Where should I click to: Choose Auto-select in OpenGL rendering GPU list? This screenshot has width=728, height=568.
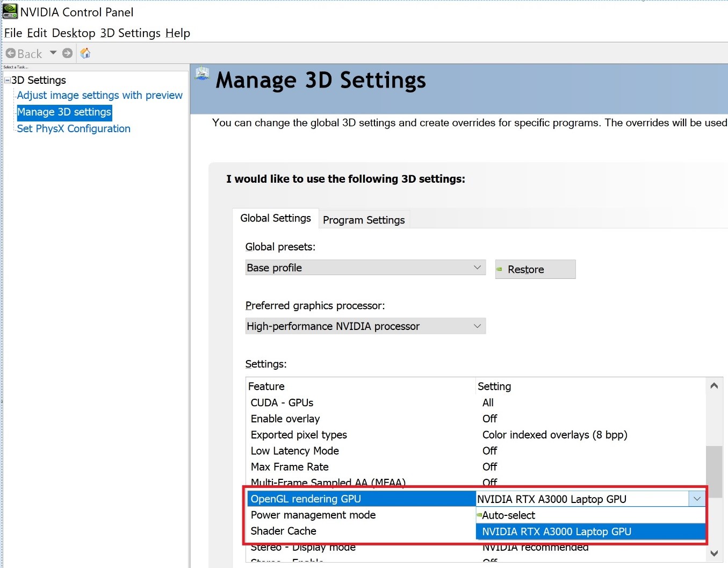pyautogui.click(x=508, y=515)
